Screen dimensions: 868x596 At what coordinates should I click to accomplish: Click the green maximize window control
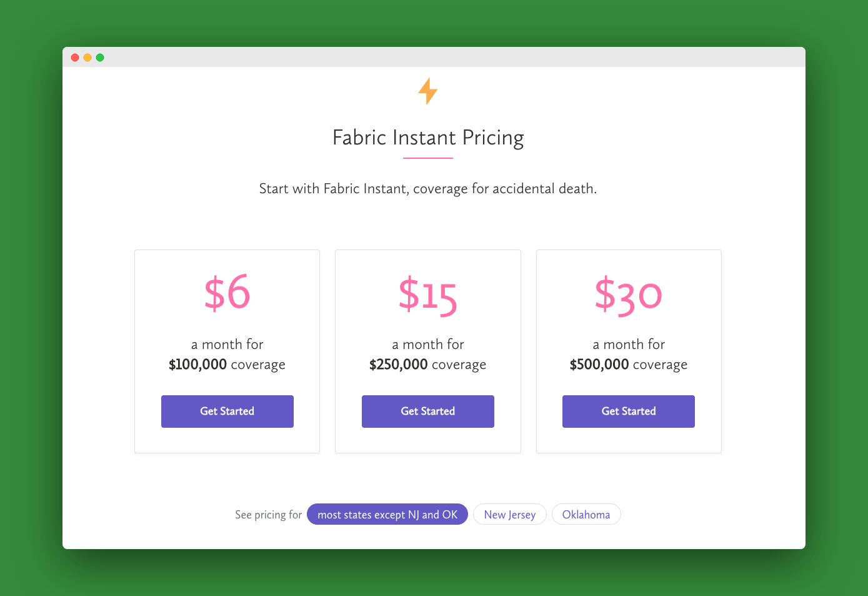(x=99, y=57)
